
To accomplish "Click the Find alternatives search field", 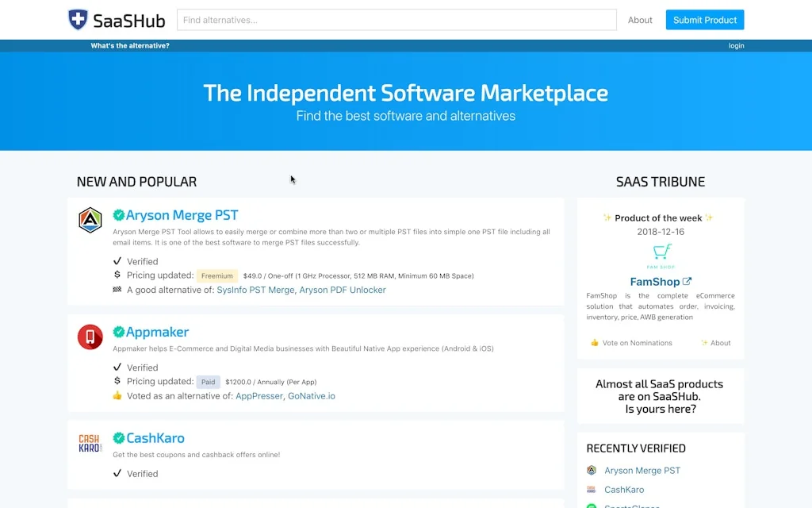I will click(x=396, y=19).
